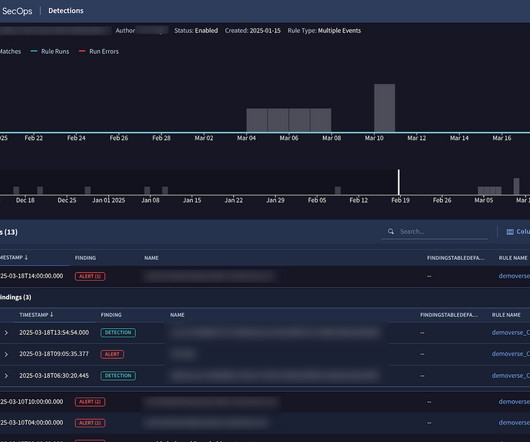
Task: Click the overview bar near Feb 05
Action: click(338, 190)
